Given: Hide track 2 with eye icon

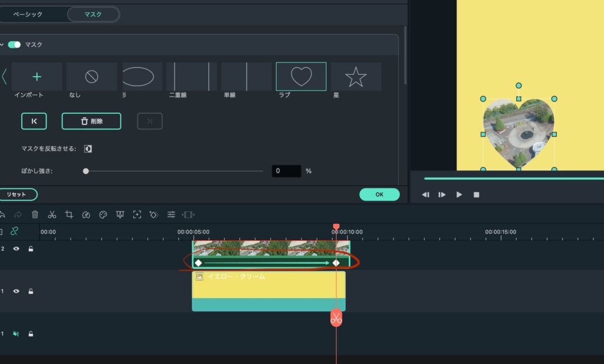Looking at the screenshot, I should (x=17, y=249).
